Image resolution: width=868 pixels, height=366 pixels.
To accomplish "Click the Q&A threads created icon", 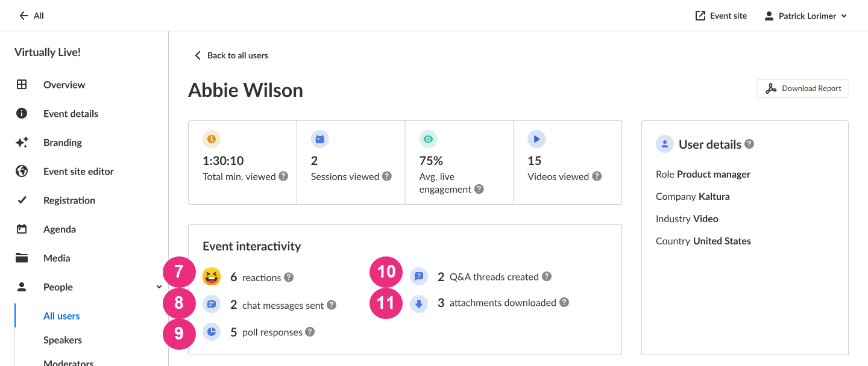I will click(x=419, y=277).
